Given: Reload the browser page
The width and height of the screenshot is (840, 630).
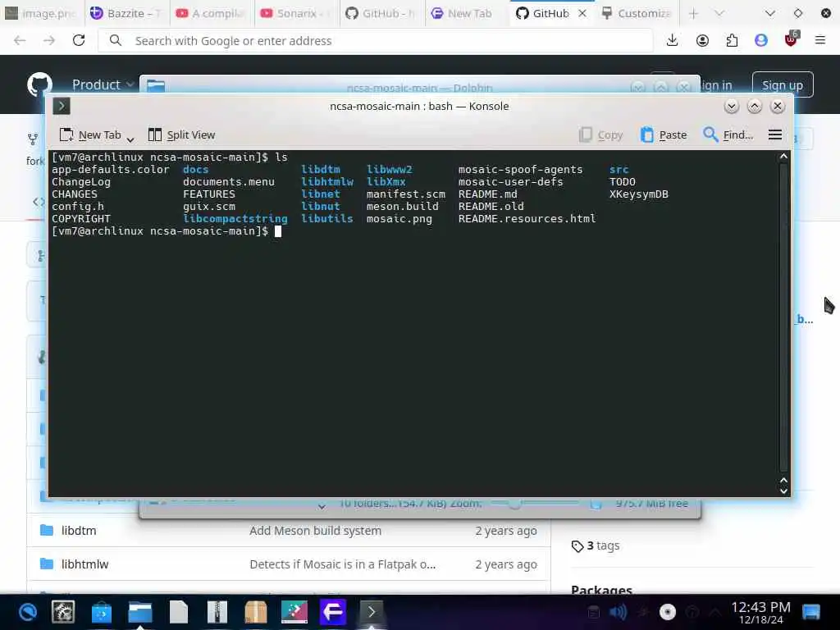Looking at the screenshot, I should pyautogui.click(x=79, y=41).
